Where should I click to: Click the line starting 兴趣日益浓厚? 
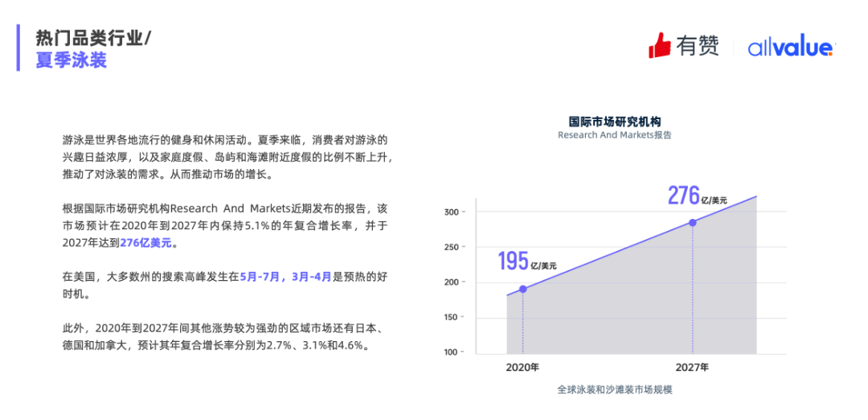pyautogui.click(x=227, y=157)
